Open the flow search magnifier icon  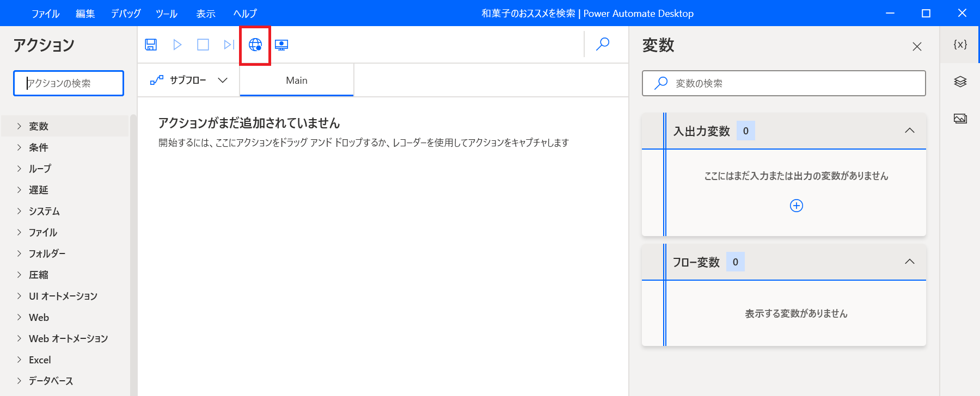pyautogui.click(x=603, y=44)
